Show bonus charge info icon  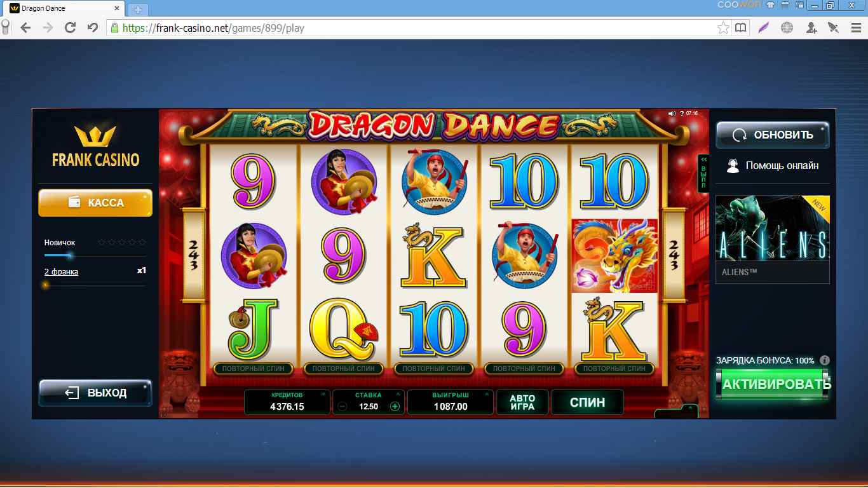coord(825,360)
